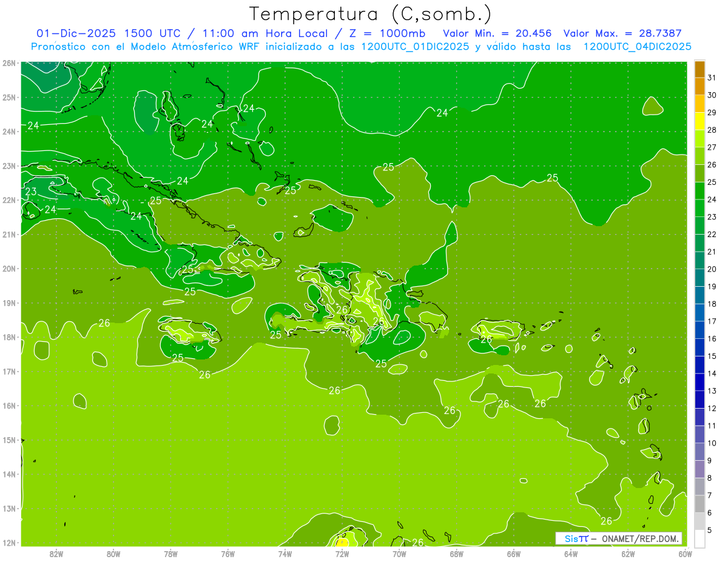Click the 23N latitude axis label
This screenshot has width=728, height=562.
[x=8, y=166]
